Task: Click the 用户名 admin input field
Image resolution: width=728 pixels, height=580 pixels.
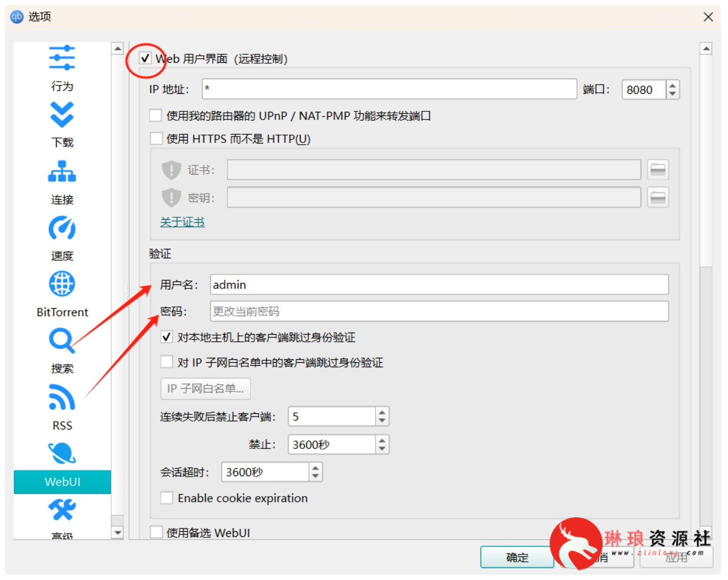Action: (x=439, y=284)
